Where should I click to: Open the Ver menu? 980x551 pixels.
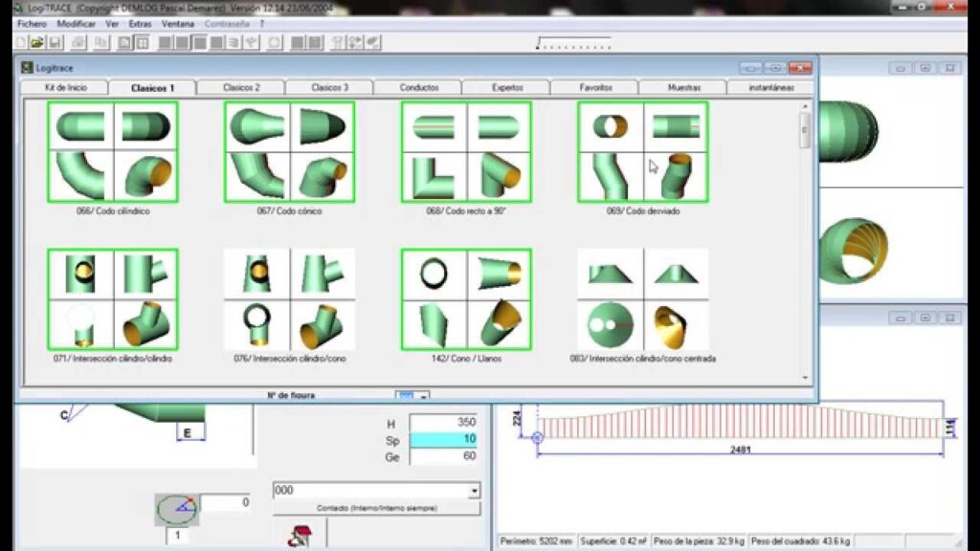(112, 24)
